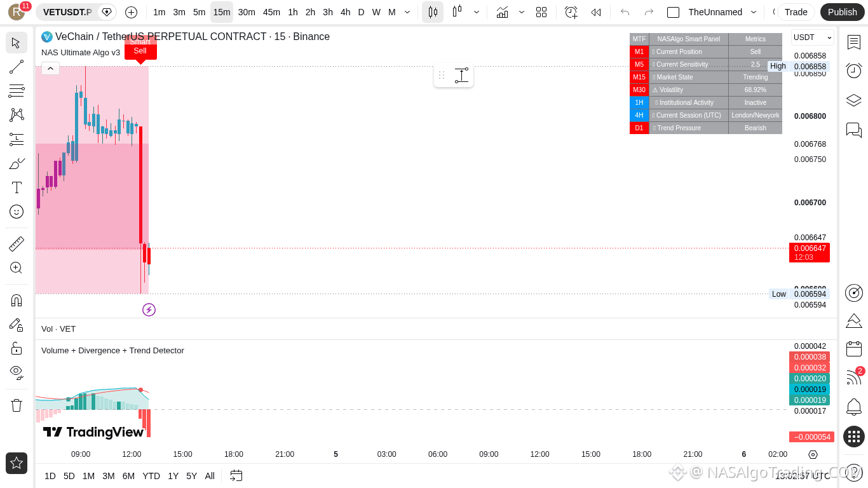Select the trend line drawing tool
868x488 pixels.
[x=17, y=67]
